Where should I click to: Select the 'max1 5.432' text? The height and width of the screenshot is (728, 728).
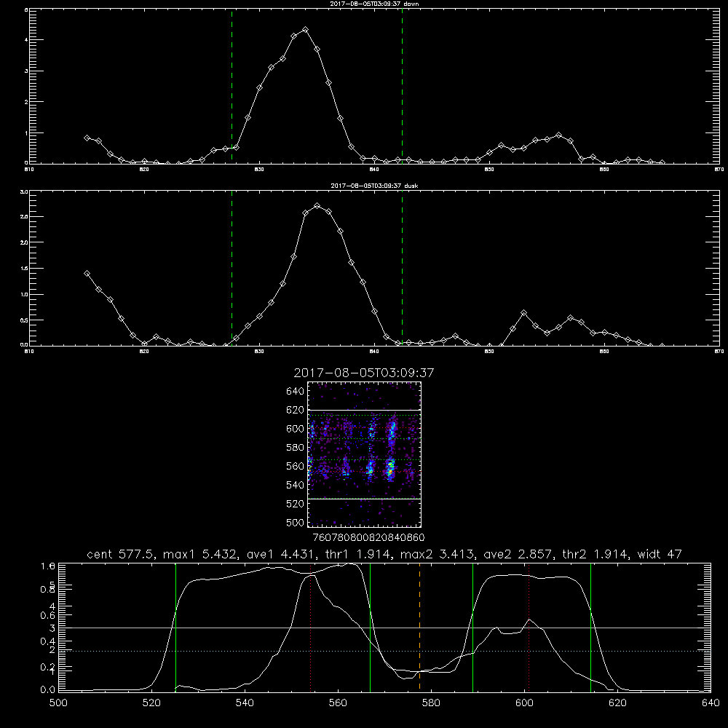tap(201, 554)
